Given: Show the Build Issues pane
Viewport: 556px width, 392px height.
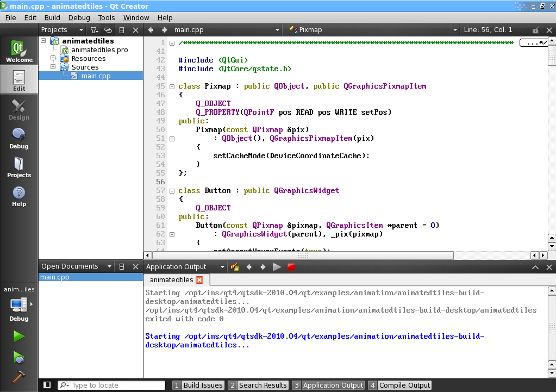Looking at the screenshot, I should [x=198, y=385].
